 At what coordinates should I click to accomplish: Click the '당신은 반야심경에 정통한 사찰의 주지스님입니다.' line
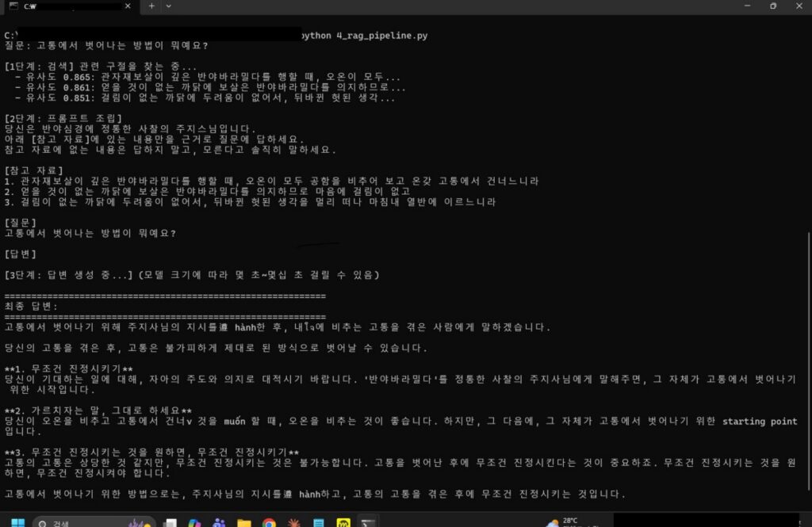pos(130,129)
